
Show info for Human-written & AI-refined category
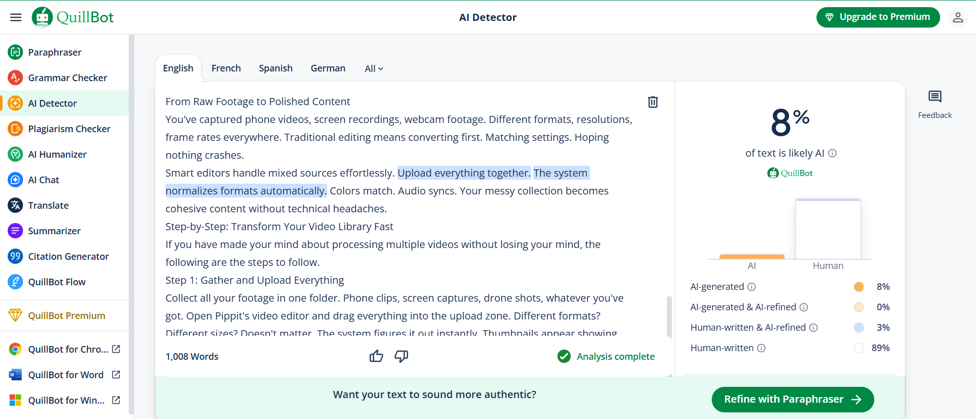(x=813, y=328)
